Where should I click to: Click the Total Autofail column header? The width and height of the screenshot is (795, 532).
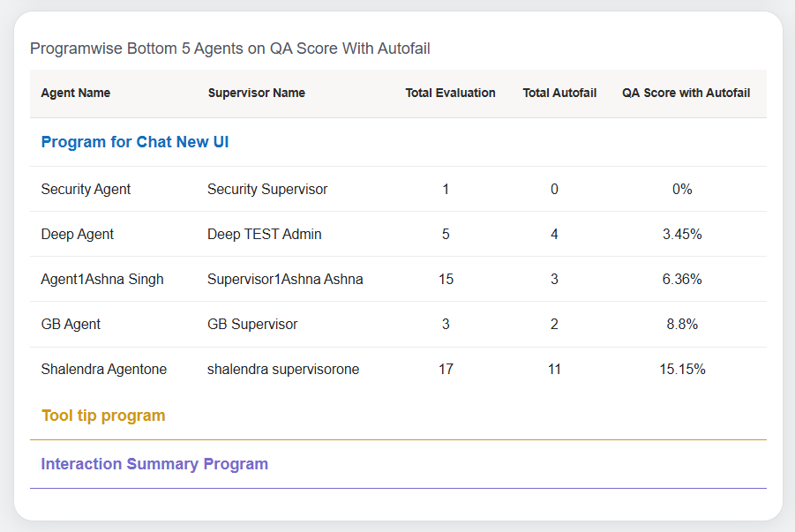click(559, 93)
